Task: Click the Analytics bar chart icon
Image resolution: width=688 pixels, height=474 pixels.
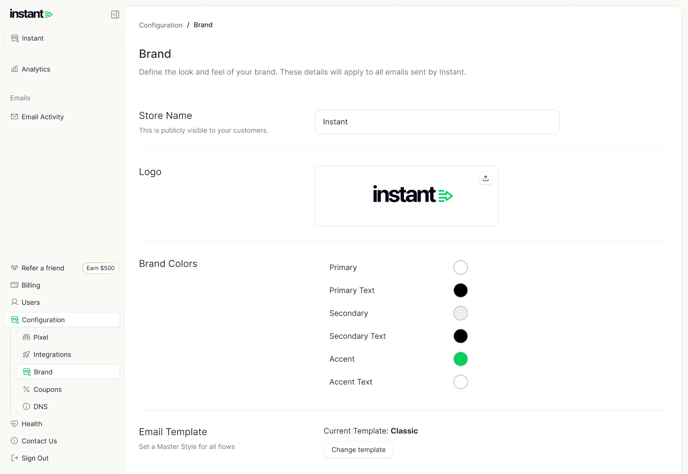Action: 14,69
